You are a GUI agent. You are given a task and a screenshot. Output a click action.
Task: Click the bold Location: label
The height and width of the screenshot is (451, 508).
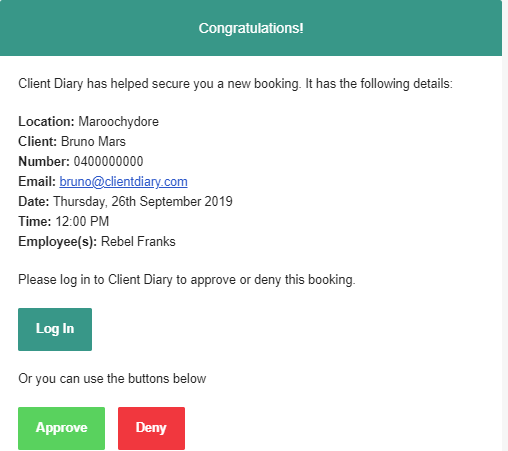click(46, 122)
